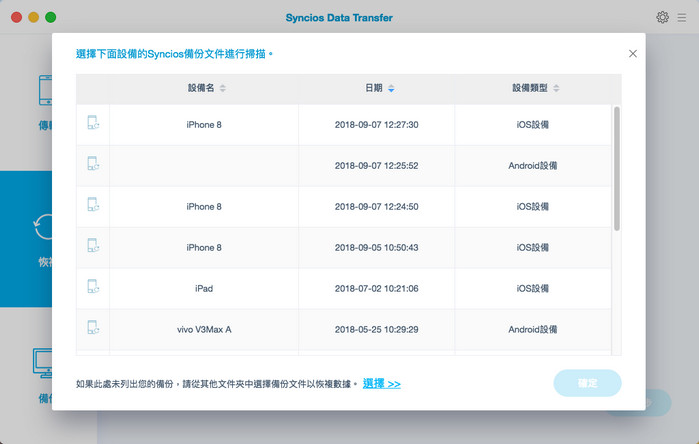Click the 日期 column header label

click(x=374, y=88)
